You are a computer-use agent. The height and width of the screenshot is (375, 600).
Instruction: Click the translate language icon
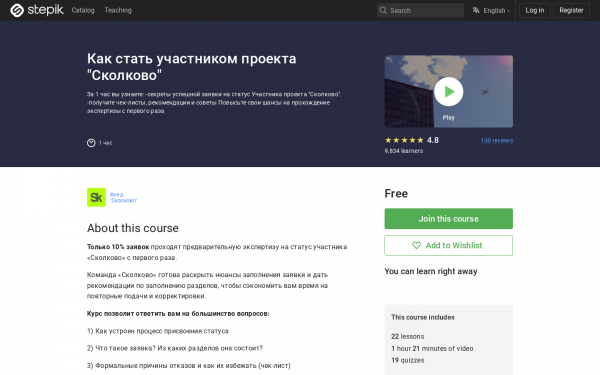coord(476,10)
